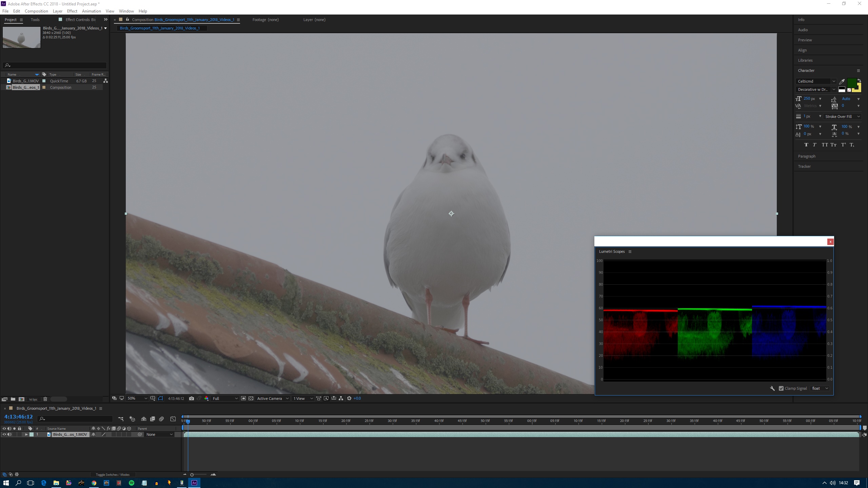Image resolution: width=868 pixels, height=488 pixels.
Task: Click the green fill color swatch
Action: pyautogui.click(x=851, y=82)
